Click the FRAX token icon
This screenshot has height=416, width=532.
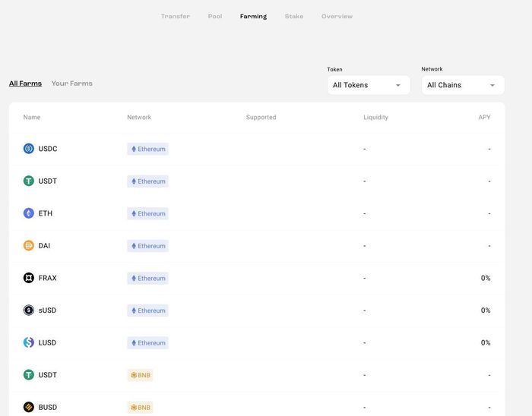click(29, 278)
